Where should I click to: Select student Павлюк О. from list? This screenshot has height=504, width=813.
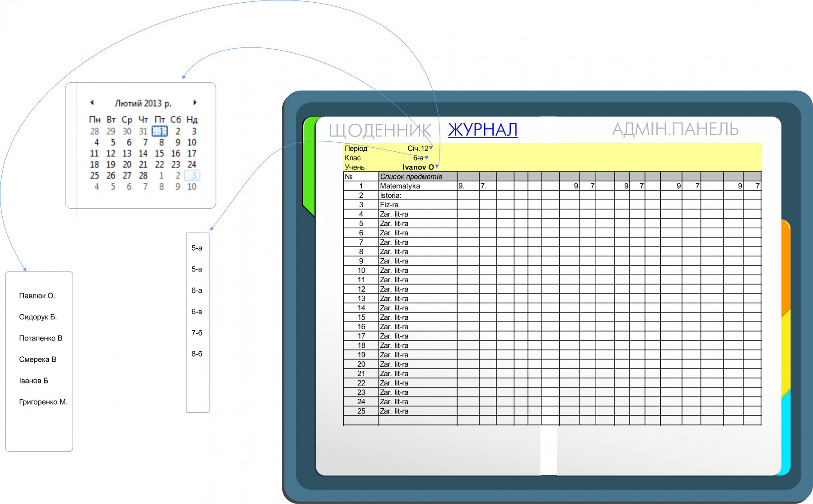point(37,296)
